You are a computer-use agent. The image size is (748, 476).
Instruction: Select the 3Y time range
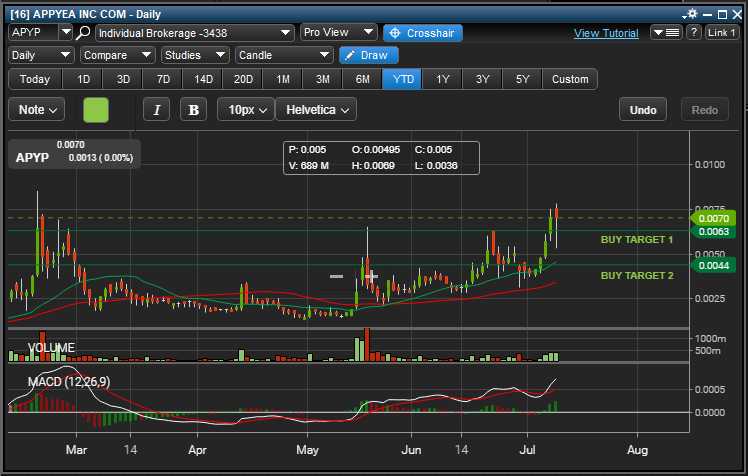coord(482,79)
